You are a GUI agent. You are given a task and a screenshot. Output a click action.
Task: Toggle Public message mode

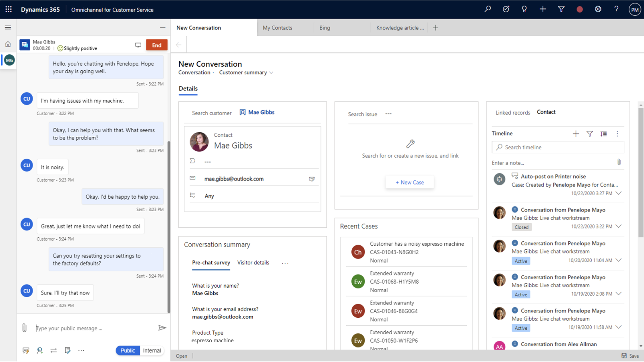click(x=127, y=350)
